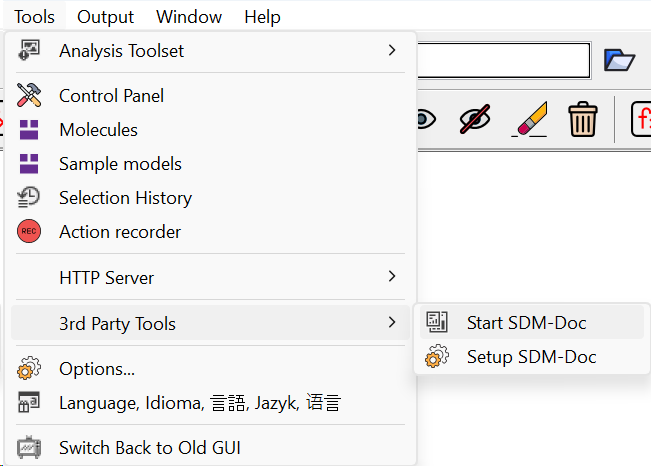Choose Setup SDM-Doc
The height and width of the screenshot is (466, 651).
tap(532, 357)
